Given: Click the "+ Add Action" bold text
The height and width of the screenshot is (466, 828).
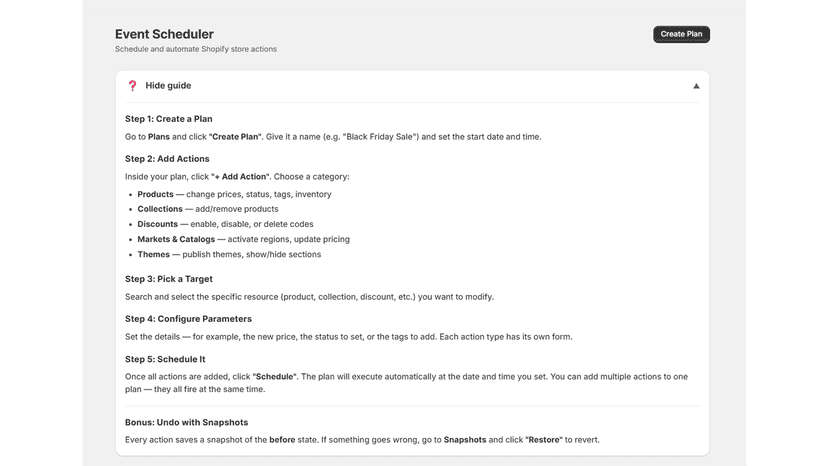Looking at the screenshot, I should 240,176.
